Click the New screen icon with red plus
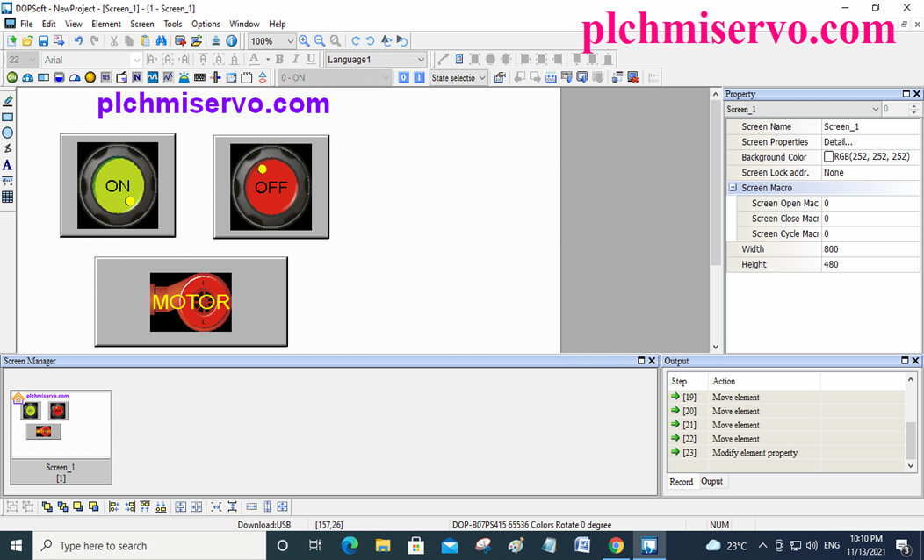 click(180, 40)
